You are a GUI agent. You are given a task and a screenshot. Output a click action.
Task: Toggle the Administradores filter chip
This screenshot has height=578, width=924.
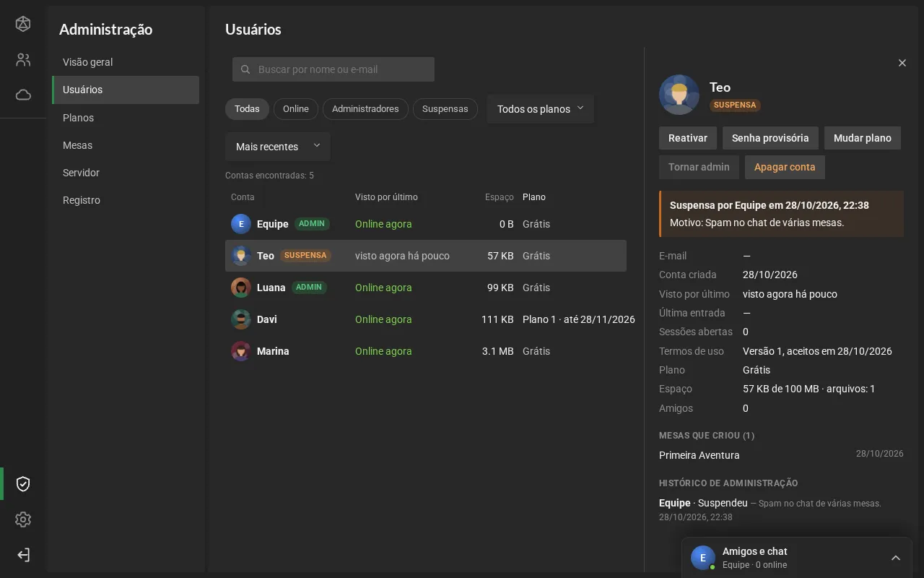[x=365, y=109]
